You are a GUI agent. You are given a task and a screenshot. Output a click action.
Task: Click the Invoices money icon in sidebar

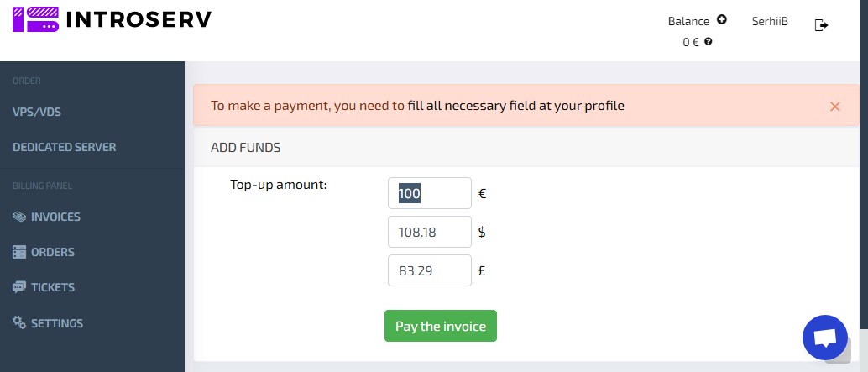18,217
